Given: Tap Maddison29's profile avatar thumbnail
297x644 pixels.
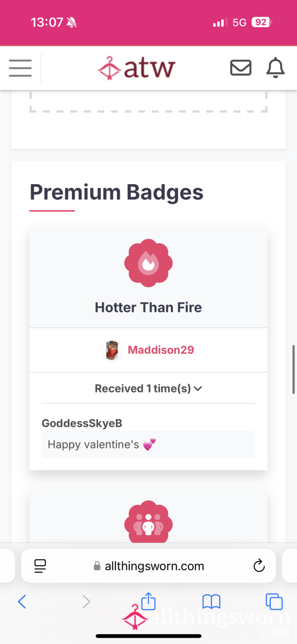Looking at the screenshot, I should 112,350.
